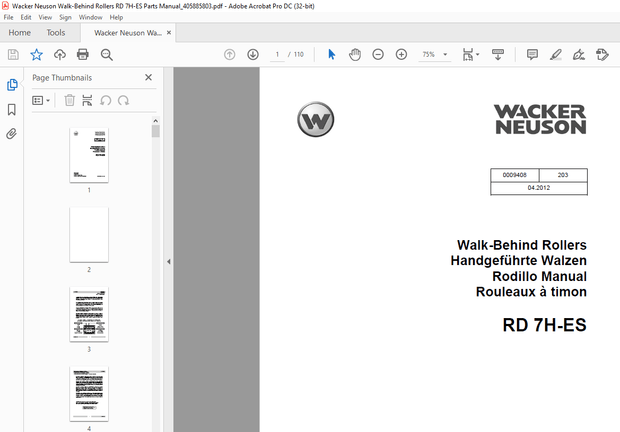Image resolution: width=620 pixels, height=432 pixels.
Task: Click the 203 table cell
Action: pyautogui.click(x=563, y=175)
